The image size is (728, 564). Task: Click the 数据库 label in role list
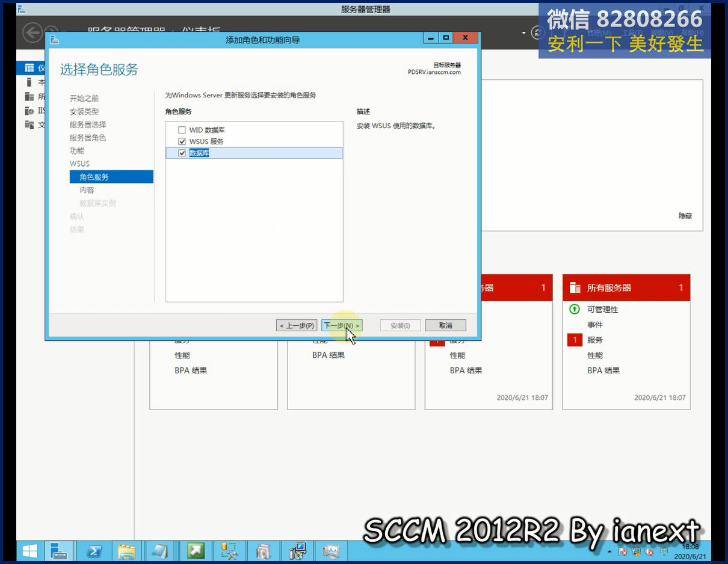pos(199,153)
